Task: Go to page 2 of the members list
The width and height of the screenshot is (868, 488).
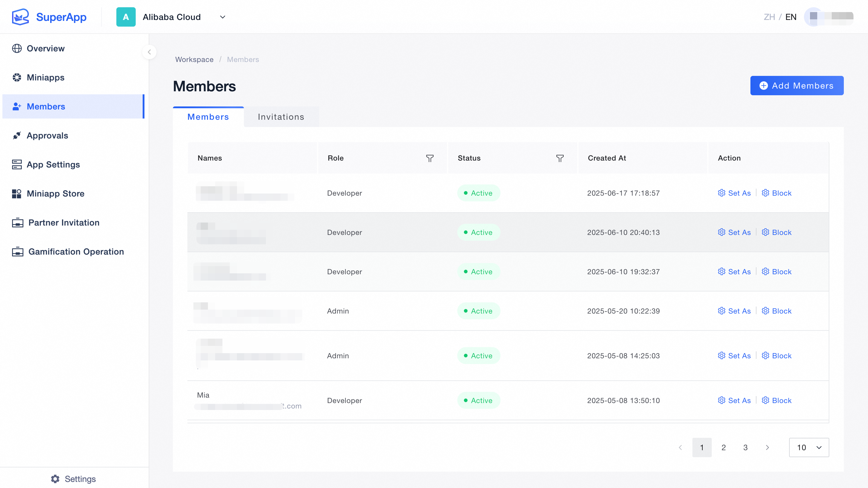Action: tap(724, 447)
